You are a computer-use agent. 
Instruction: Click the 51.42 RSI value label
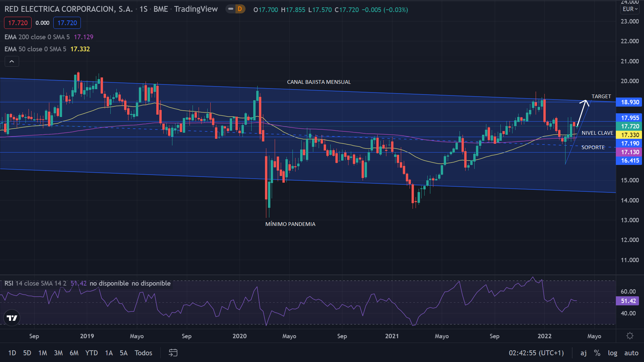click(x=627, y=301)
